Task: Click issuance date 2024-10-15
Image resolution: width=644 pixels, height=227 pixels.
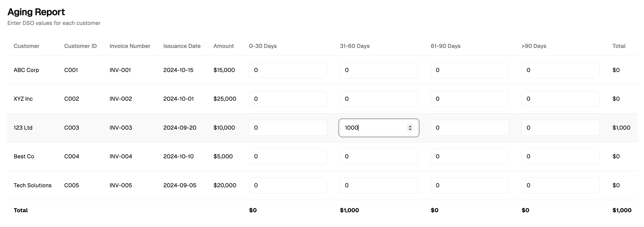Action: 178,70
